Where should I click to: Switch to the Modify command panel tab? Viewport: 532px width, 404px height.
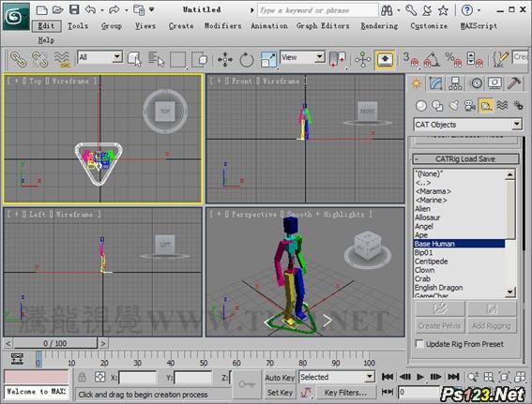436,83
